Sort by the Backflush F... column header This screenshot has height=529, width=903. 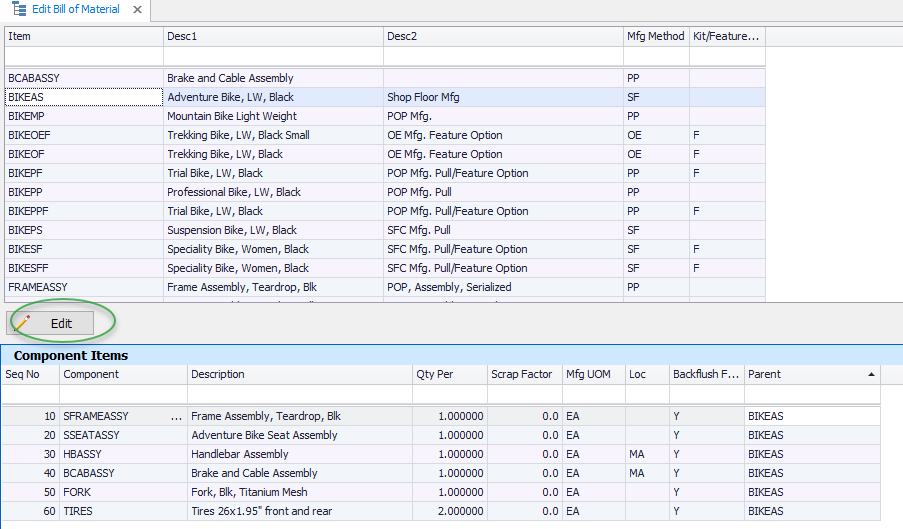click(707, 375)
